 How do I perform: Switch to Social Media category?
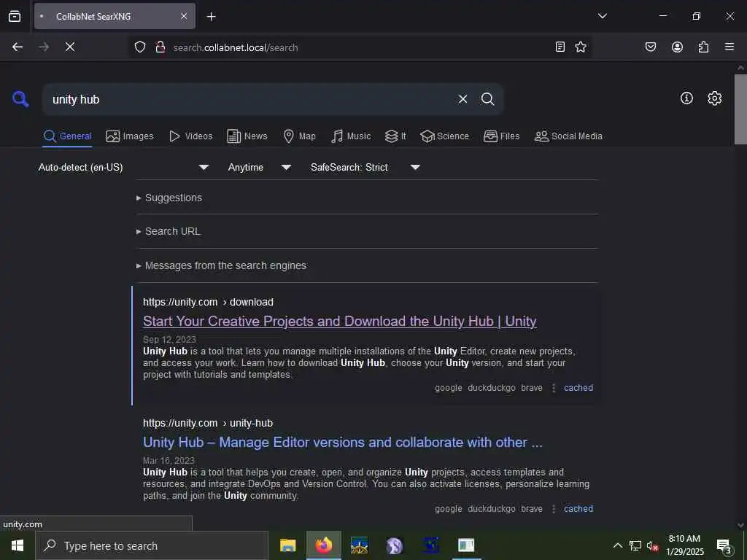[568, 136]
